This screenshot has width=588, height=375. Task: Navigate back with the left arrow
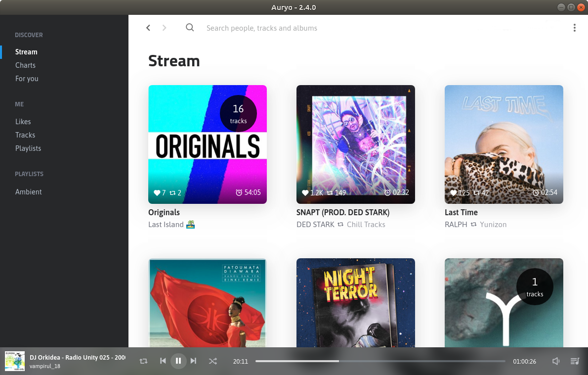pos(148,28)
